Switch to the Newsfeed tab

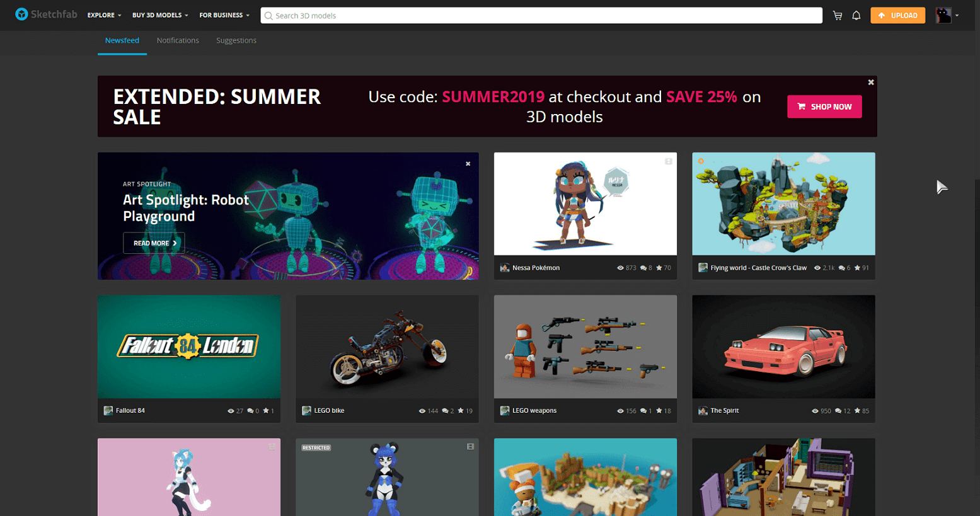[x=122, y=40]
